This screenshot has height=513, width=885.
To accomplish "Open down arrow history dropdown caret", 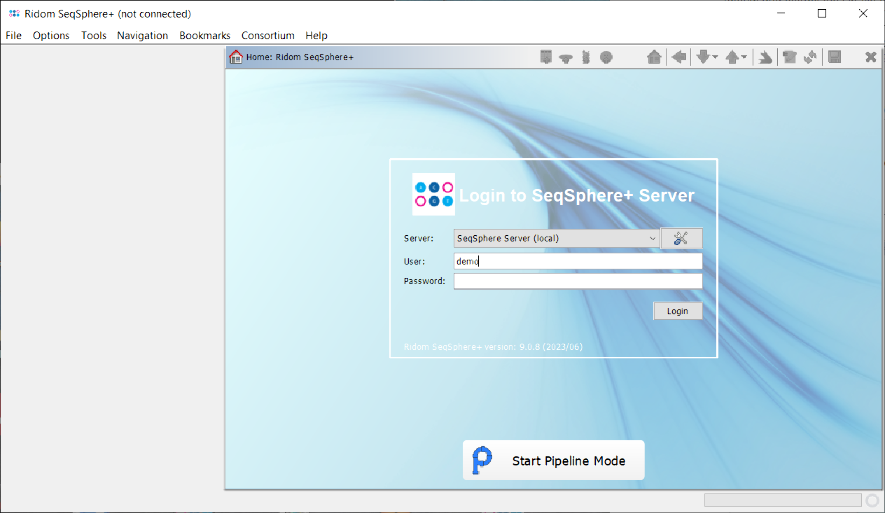I will pyautogui.click(x=715, y=57).
